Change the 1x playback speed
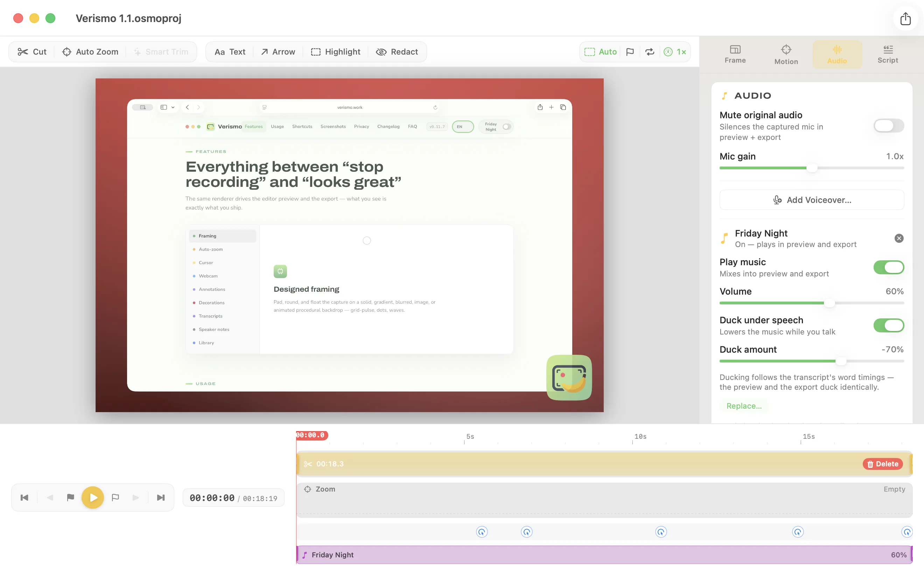The width and height of the screenshot is (924, 571). tap(675, 52)
